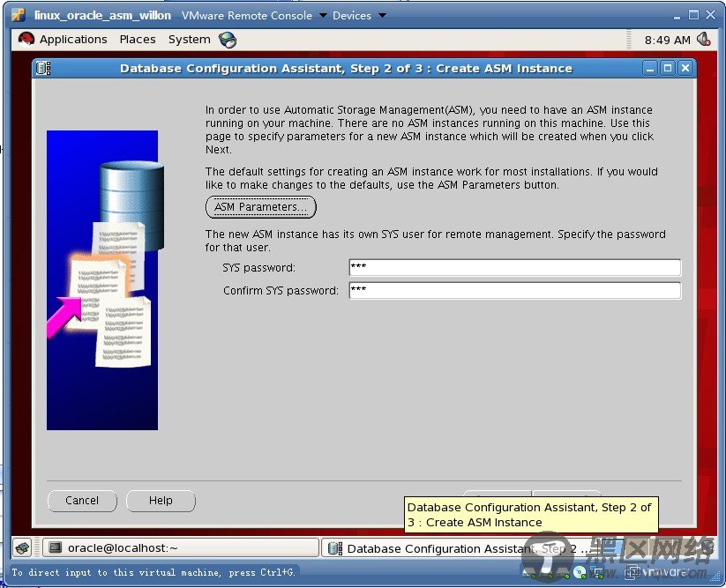The height and width of the screenshot is (588, 726).
Task: Click the 'Confirm SYS password:' label
Action: point(281,291)
